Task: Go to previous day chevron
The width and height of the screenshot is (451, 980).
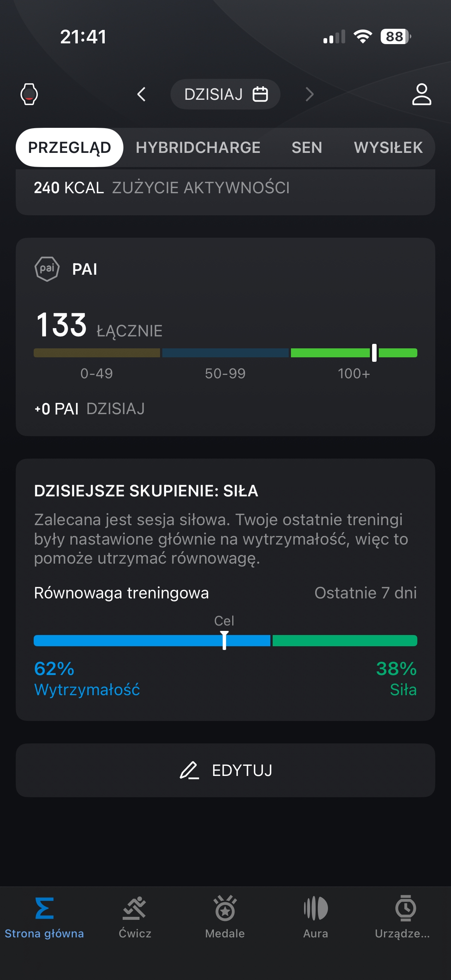Action: point(141,94)
